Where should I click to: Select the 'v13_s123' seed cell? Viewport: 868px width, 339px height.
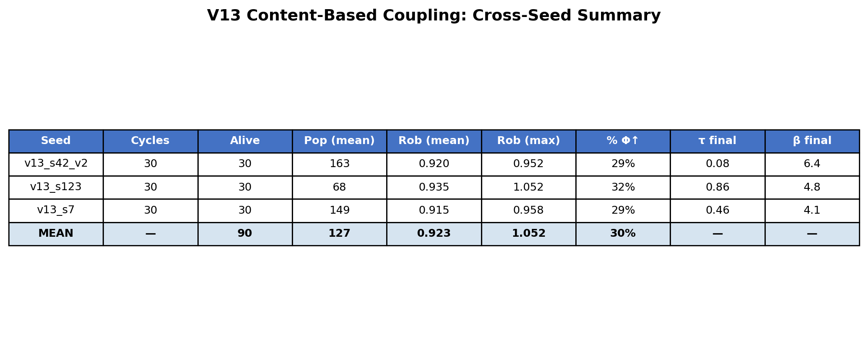[56, 187]
